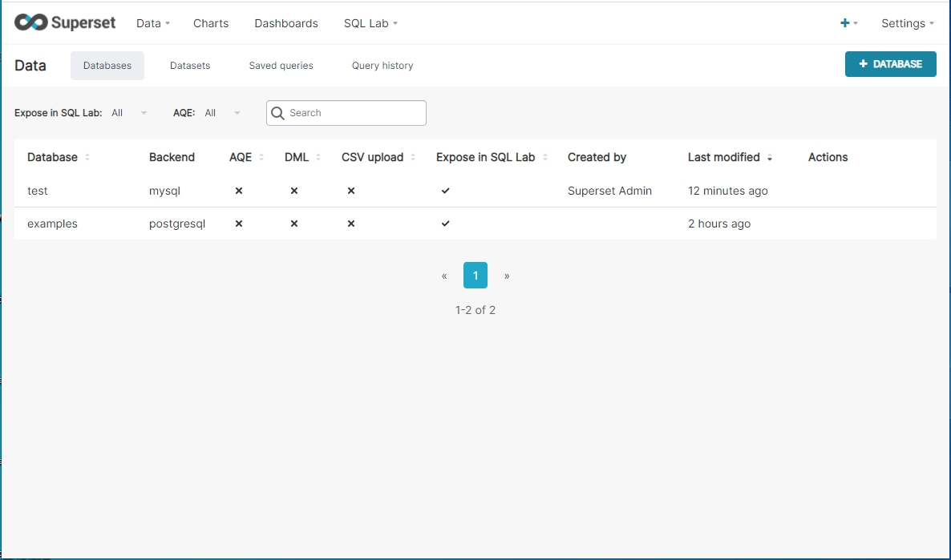Click AQE column sort arrows

click(261, 158)
